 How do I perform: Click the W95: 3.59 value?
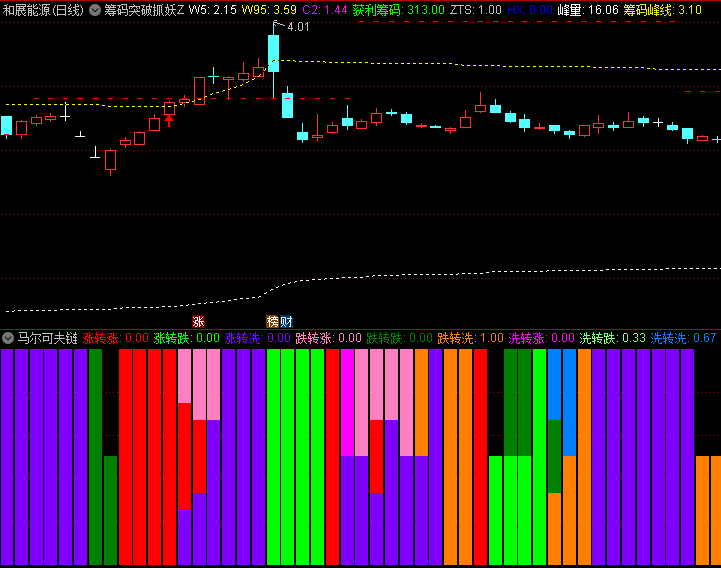[x=269, y=10]
